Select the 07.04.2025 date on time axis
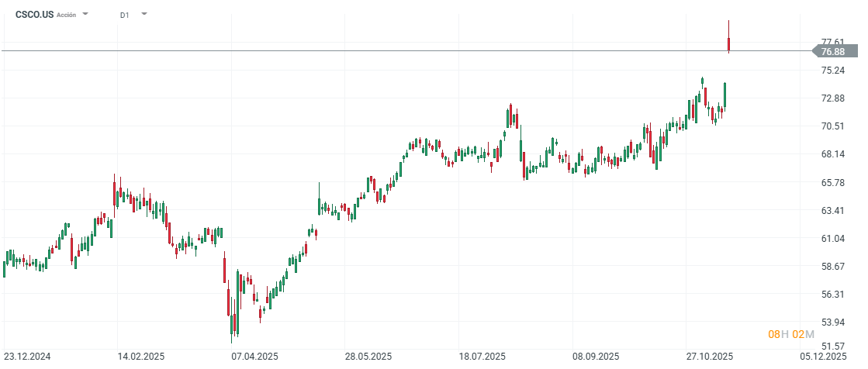Viewport: 868px width, 369px height. (x=255, y=357)
